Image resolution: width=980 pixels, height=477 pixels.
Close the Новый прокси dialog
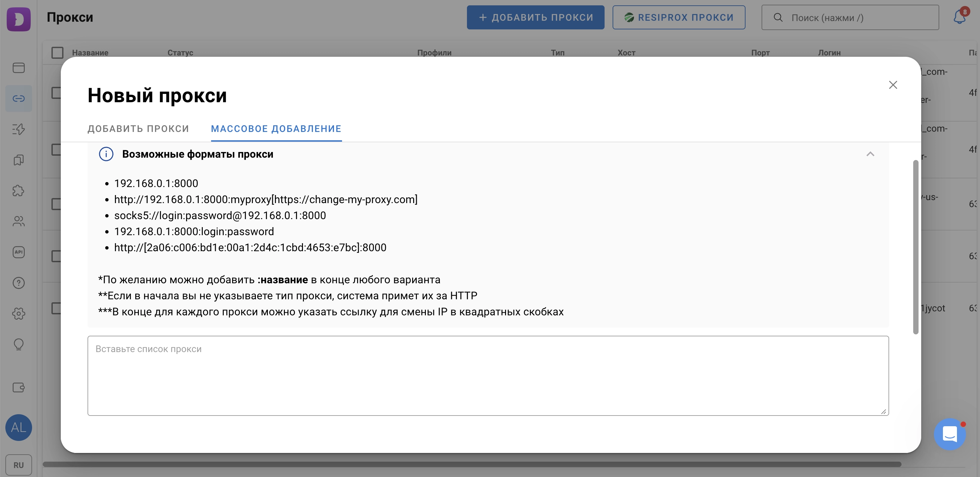(x=893, y=85)
